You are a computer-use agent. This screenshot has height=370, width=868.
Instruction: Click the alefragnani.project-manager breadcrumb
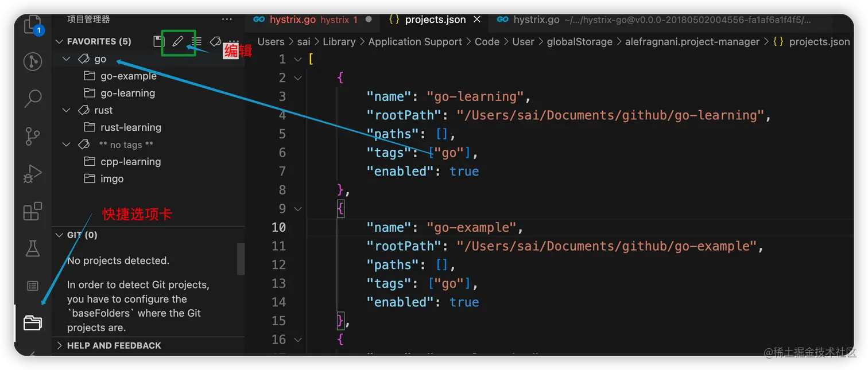click(692, 42)
